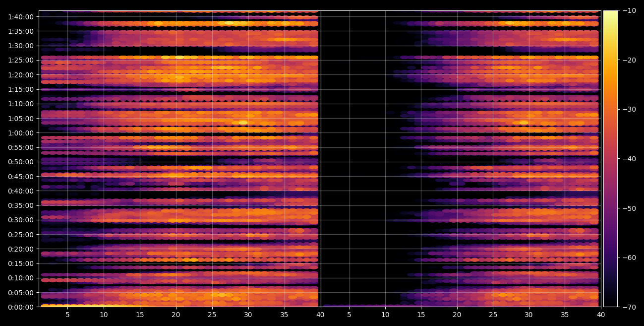This screenshot has height=326, width=644.
Task: Click the 0:35:00 time axis label
Action: click(21, 205)
